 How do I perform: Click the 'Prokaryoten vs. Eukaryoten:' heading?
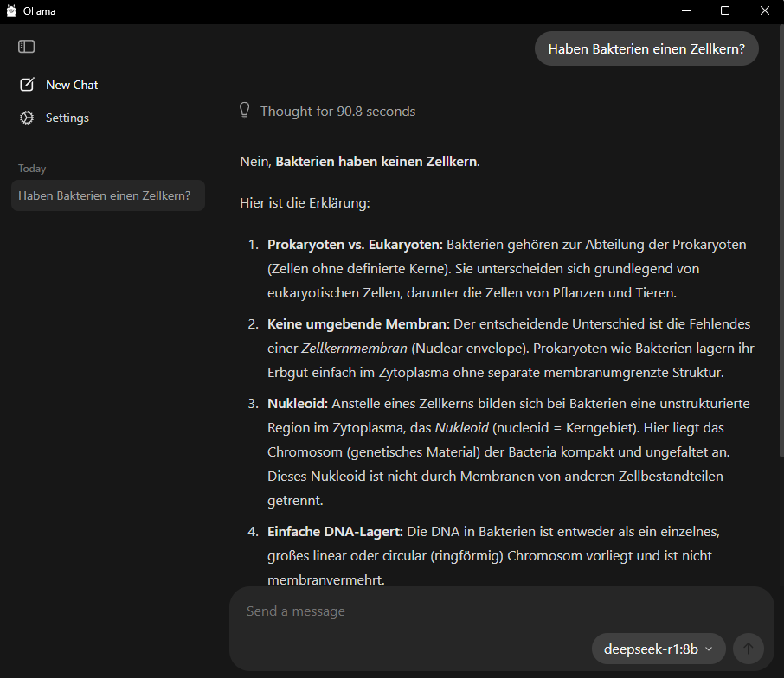[x=355, y=245]
